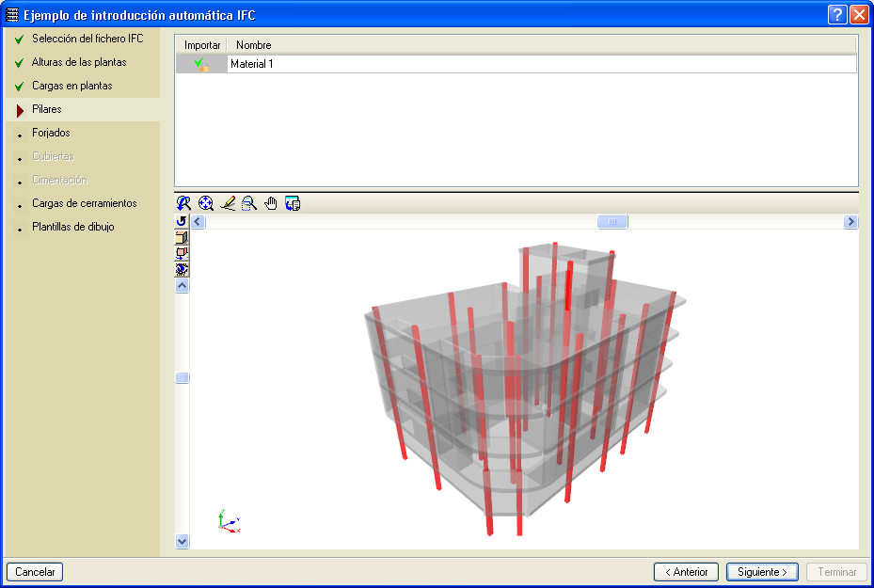Select the Plantillas de dibujo step
The height and width of the screenshot is (588, 874).
73,227
